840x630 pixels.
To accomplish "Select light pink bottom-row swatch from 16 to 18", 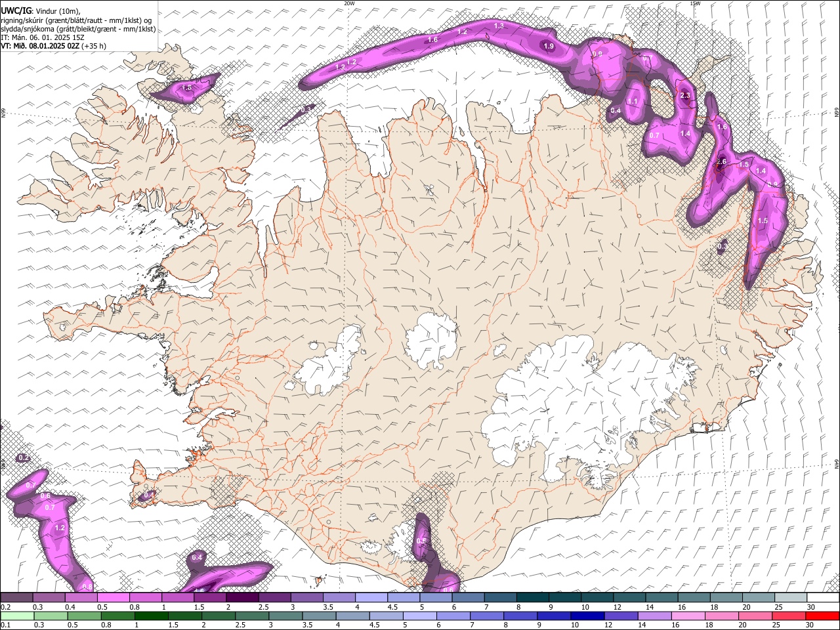I will 687,616.
